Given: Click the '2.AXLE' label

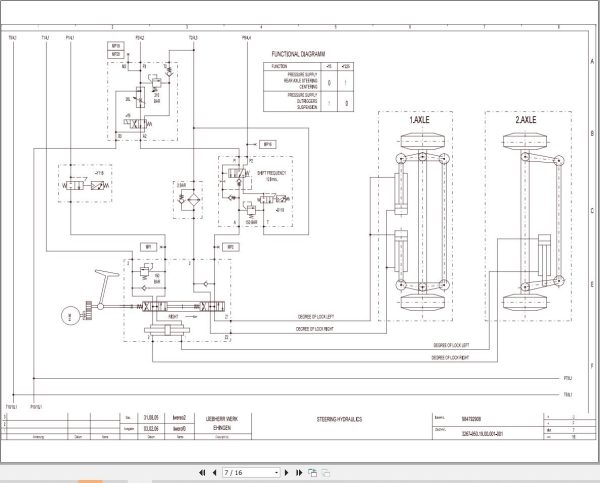Looking at the screenshot, I should 526,120.
